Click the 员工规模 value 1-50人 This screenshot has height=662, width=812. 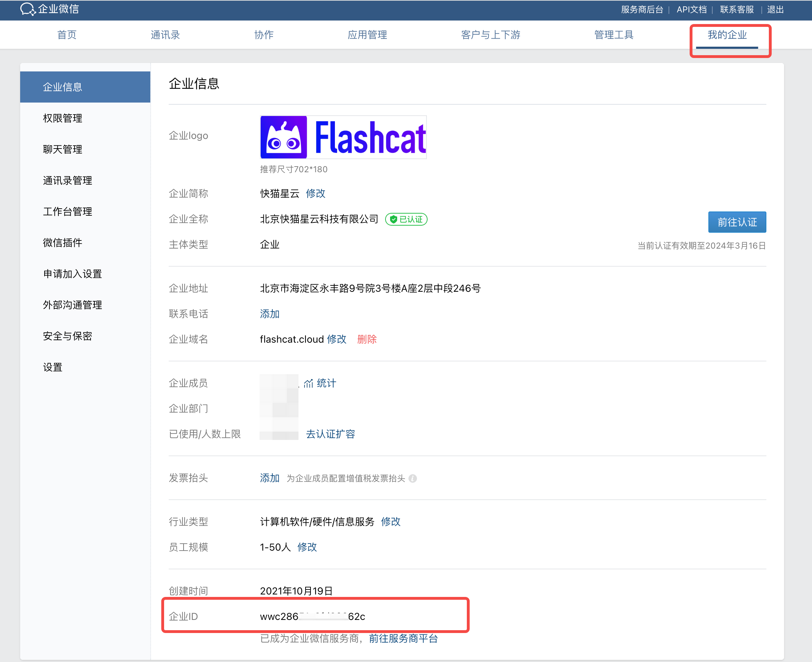pos(275,547)
